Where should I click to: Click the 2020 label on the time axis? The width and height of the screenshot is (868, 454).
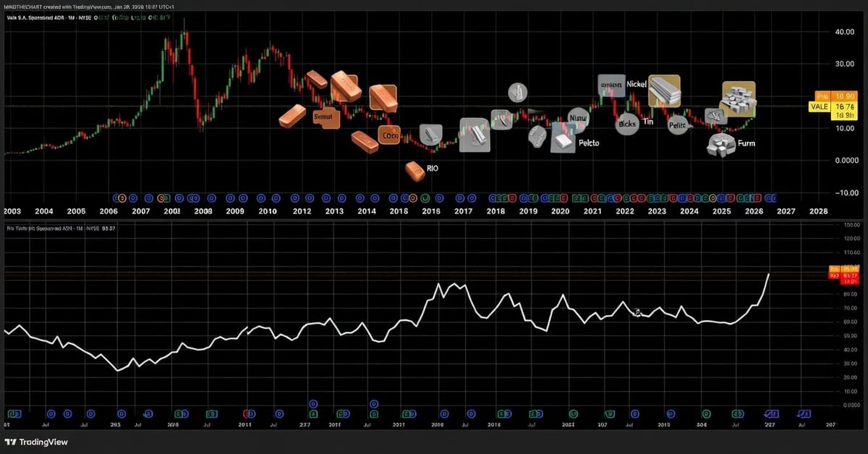pos(560,211)
